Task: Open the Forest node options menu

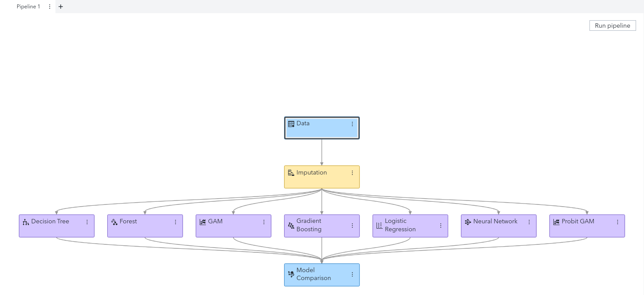Action: [175, 222]
